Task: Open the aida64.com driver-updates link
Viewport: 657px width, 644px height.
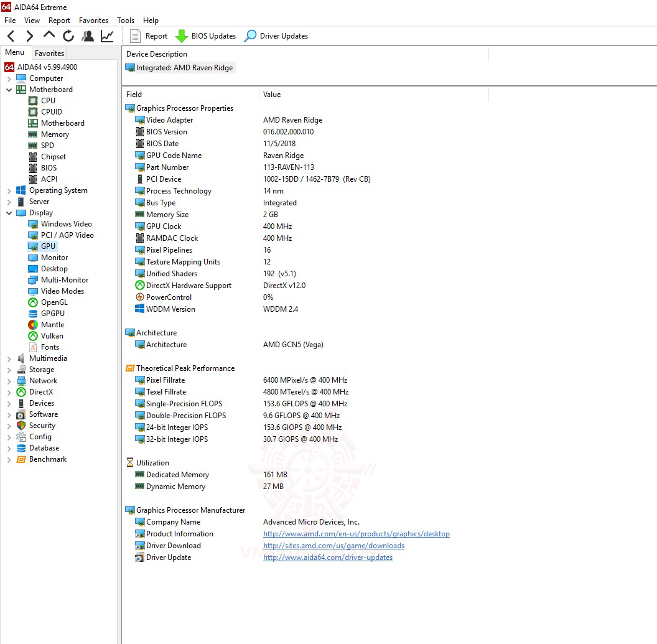Action: [328, 558]
